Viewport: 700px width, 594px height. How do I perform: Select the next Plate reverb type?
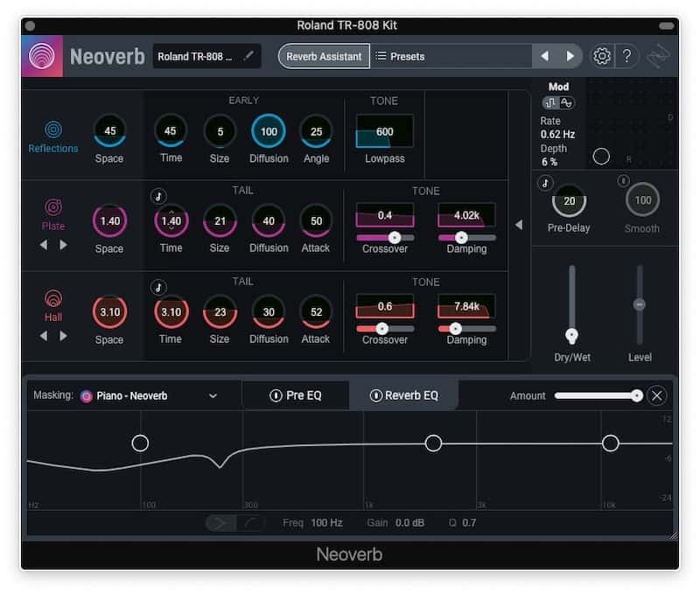[63, 245]
